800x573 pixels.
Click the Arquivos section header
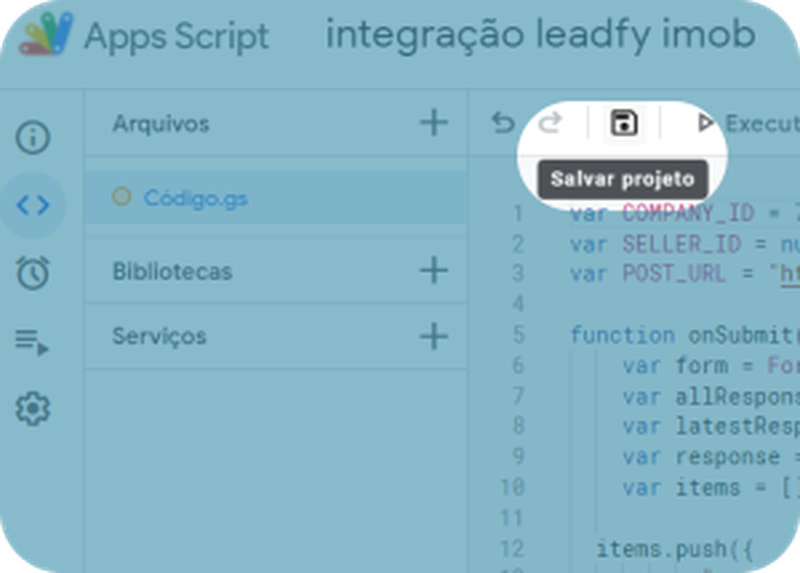click(x=161, y=123)
